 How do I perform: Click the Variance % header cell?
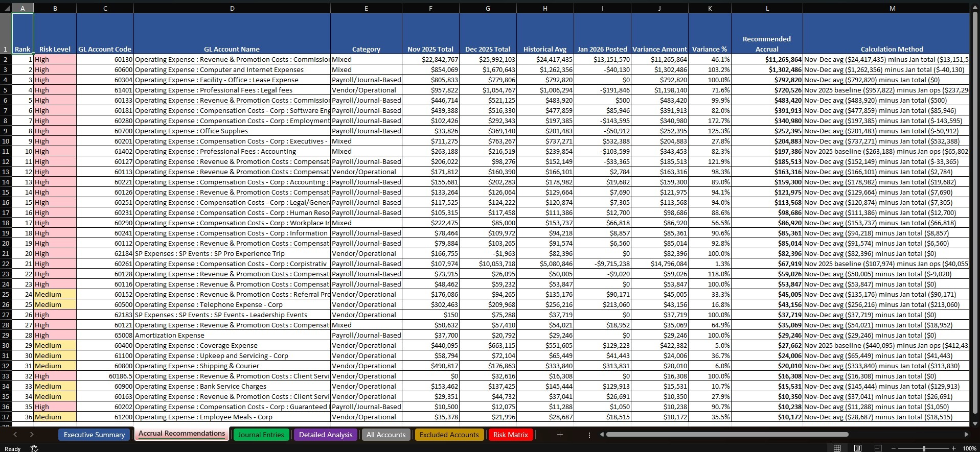(x=710, y=34)
